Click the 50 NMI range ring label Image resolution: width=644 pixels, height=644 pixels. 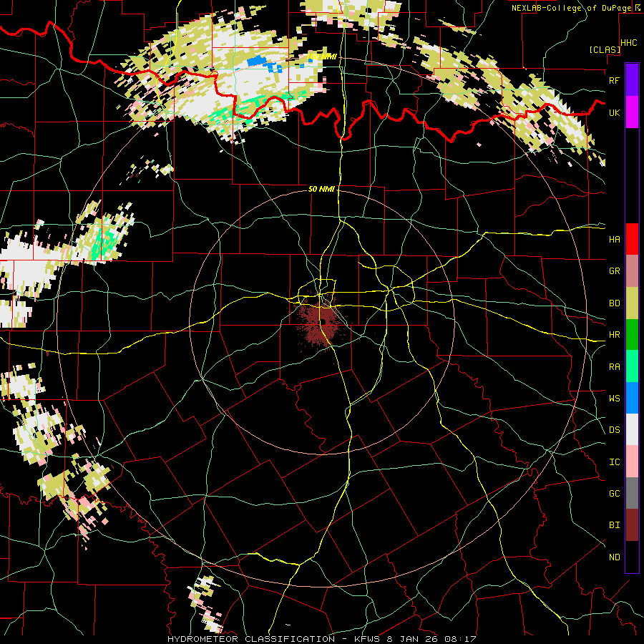click(x=321, y=189)
